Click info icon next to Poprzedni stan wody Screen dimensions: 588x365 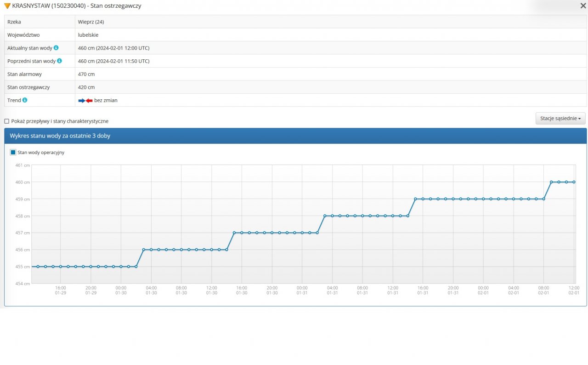click(59, 61)
